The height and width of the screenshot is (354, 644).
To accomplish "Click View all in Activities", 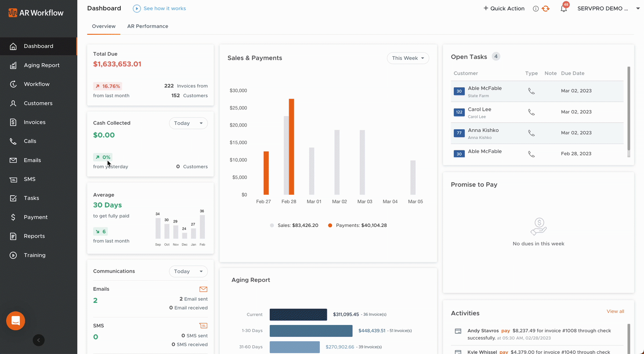I will tap(615, 311).
